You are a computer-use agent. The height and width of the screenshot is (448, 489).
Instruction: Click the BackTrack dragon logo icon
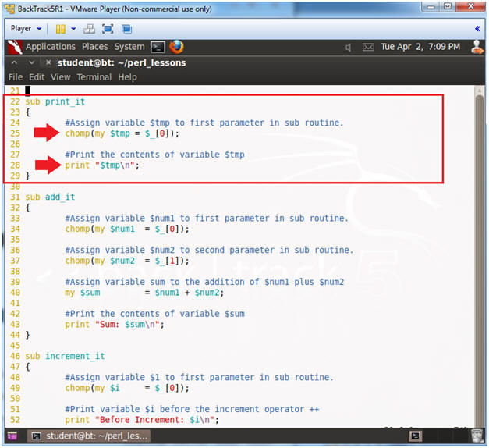(15, 47)
